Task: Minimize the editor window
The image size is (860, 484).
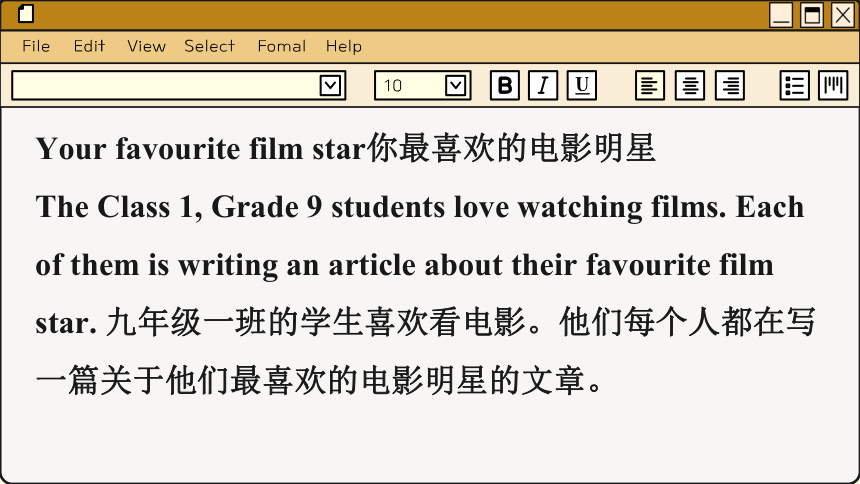Action: click(781, 15)
